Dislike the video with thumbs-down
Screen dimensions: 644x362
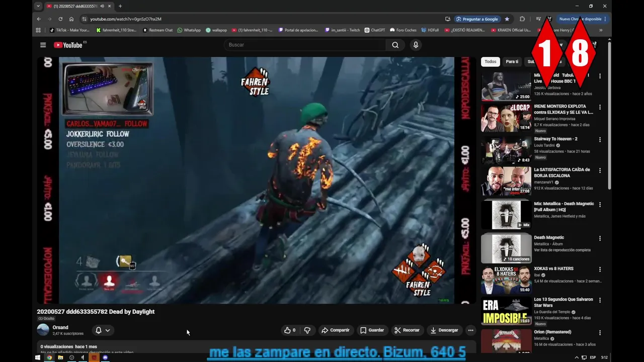(307, 330)
